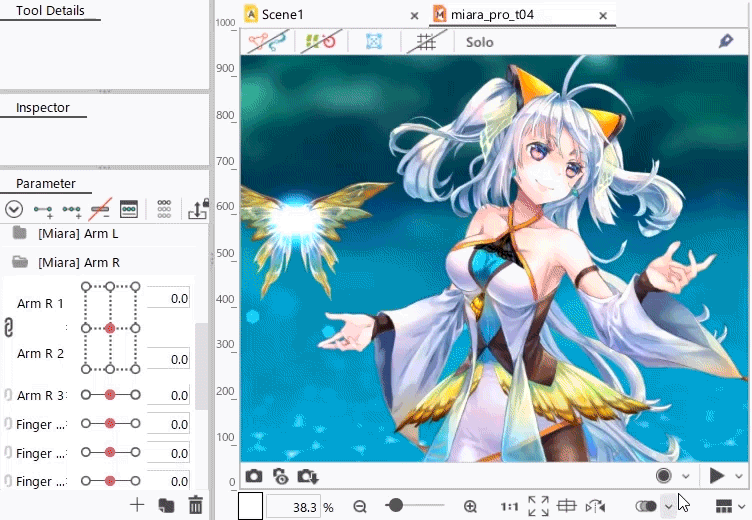Viewport: 752px width, 520px height.
Task: Toggle the link icon beside Arm R 3
Action: (x=8, y=395)
